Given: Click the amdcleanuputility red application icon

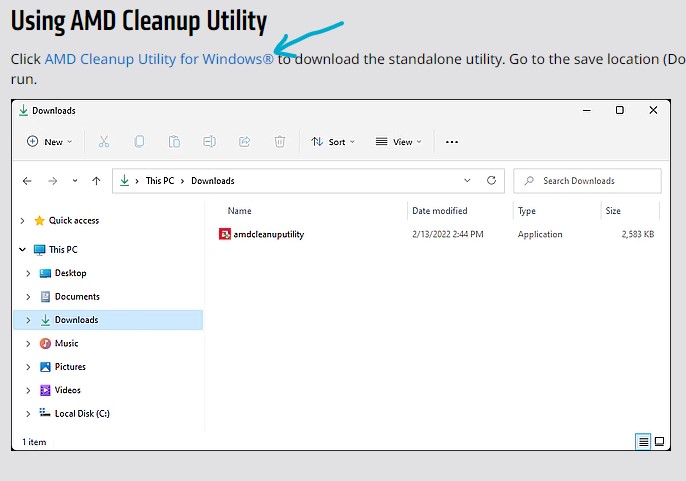Looking at the screenshot, I should click(x=225, y=234).
